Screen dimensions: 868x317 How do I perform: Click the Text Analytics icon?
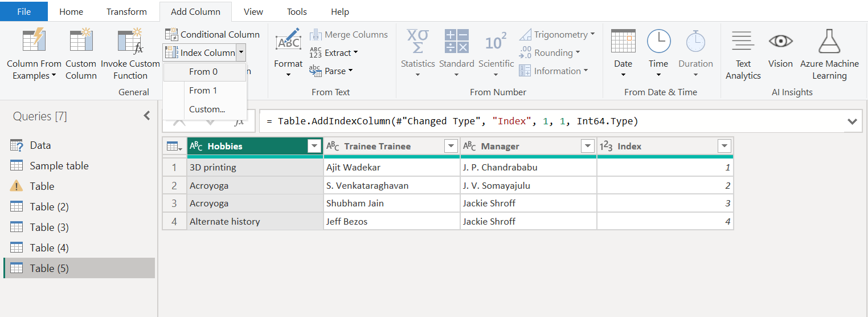click(743, 41)
